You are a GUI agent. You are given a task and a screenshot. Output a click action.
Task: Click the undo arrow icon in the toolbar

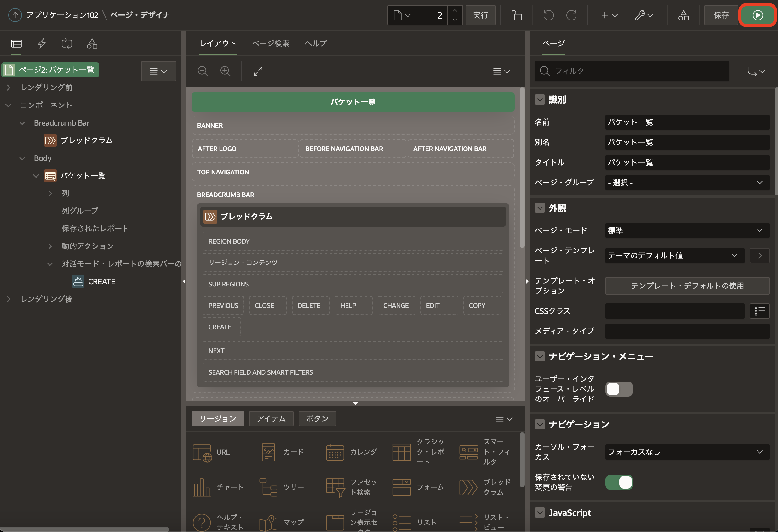549,15
